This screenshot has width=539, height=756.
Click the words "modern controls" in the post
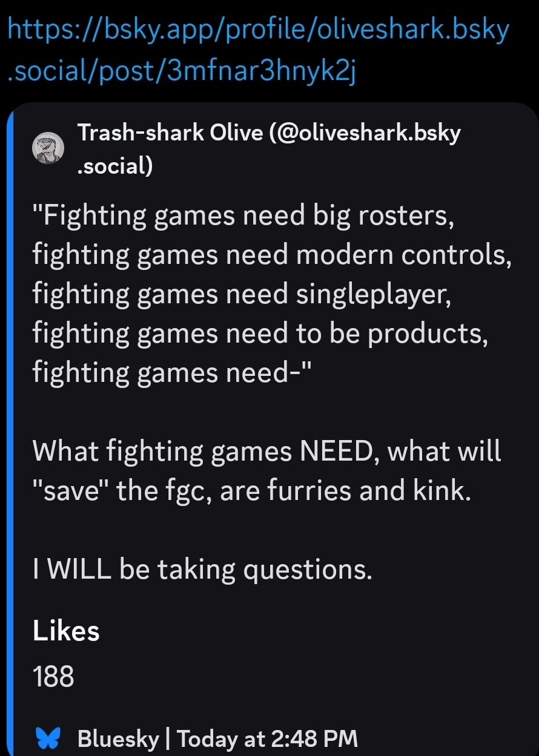pyautogui.click(x=405, y=256)
